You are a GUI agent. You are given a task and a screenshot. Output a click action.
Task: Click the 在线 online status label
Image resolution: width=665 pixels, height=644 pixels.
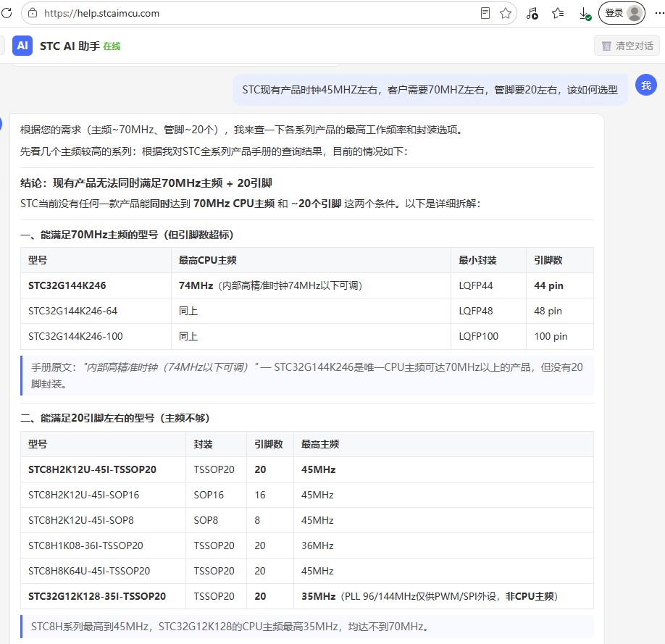pos(112,46)
